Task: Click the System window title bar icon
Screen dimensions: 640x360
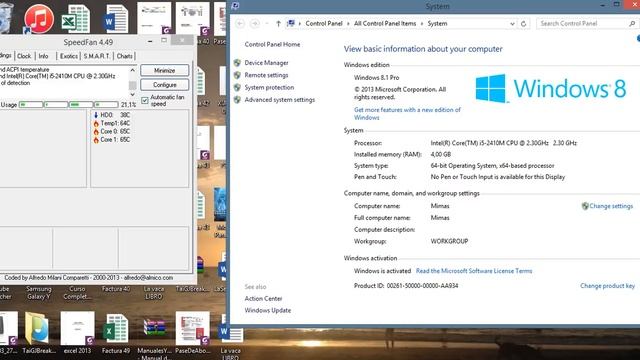Action: [235, 6]
